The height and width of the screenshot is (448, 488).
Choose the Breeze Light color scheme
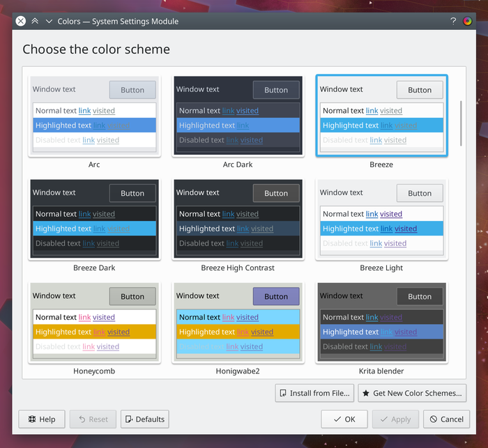click(381, 219)
